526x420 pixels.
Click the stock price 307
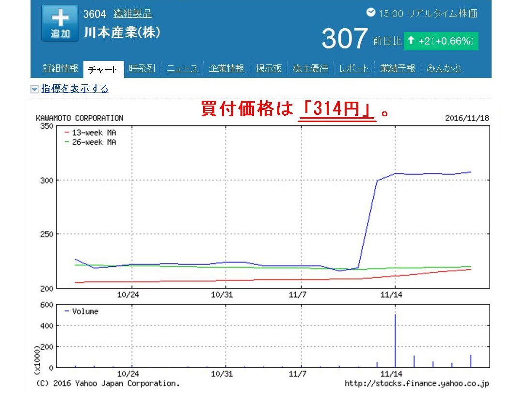pyautogui.click(x=344, y=39)
